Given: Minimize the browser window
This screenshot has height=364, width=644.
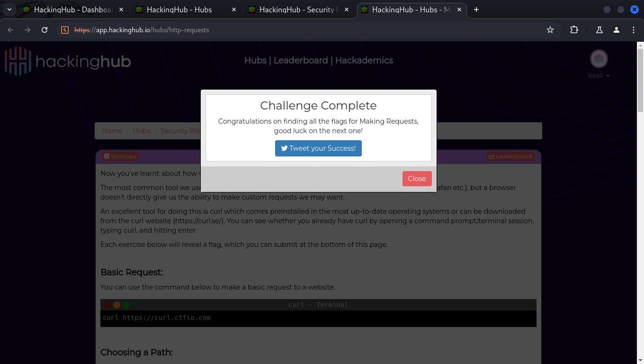Looking at the screenshot, I should (x=607, y=10).
